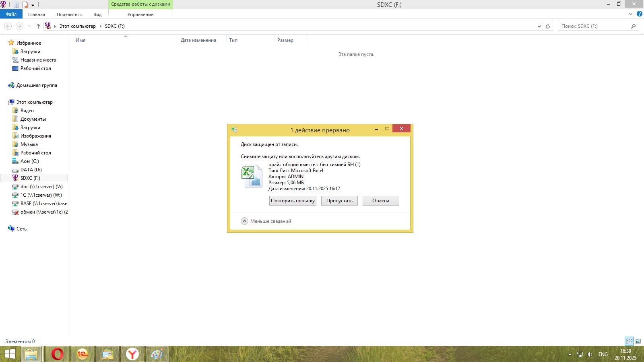The width and height of the screenshot is (644, 362).
Task: Open DATA (D:) drive in navigation pane
Action: (31, 170)
